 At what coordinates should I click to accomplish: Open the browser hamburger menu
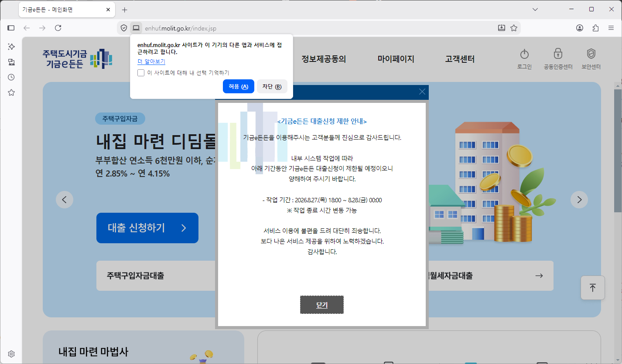click(x=611, y=28)
